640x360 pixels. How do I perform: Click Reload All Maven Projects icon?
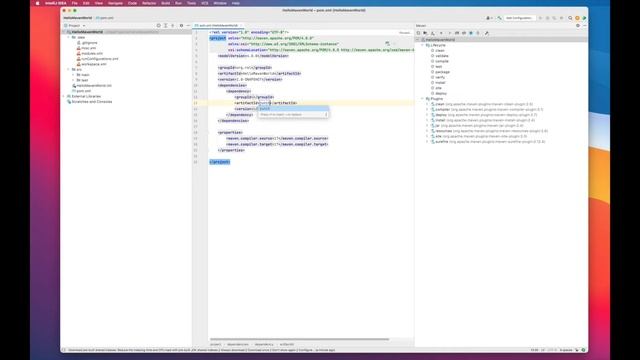tap(418, 33)
